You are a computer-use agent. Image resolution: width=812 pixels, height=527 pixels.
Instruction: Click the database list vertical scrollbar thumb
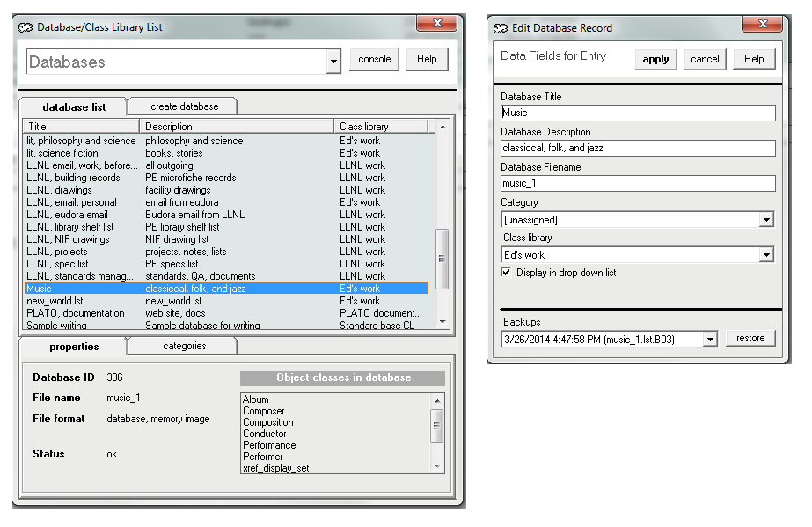pos(443,259)
